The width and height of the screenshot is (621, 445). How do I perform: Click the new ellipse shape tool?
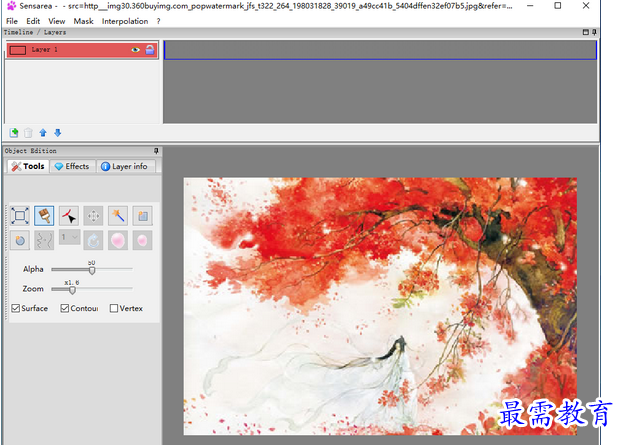[20, 240]
